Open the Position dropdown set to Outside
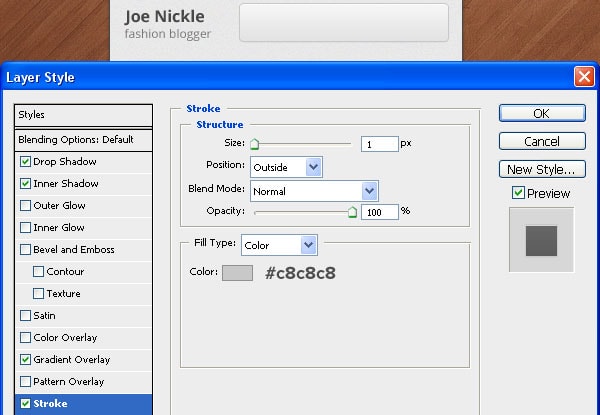The width and height of the screenshot is (600, 415). tap(286, 167)
